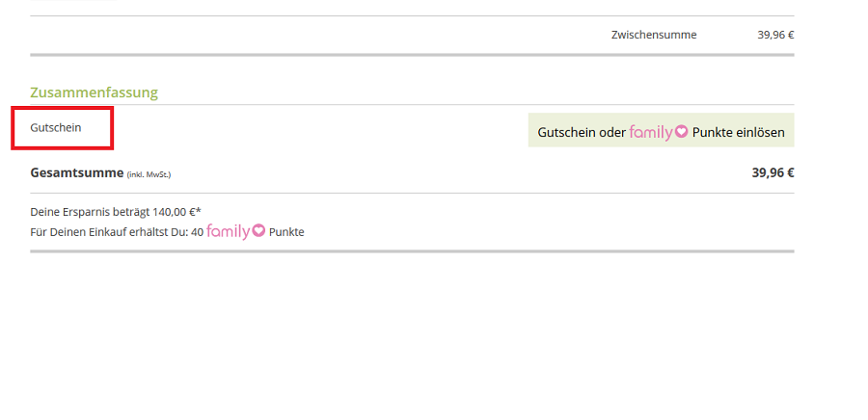Click the bold Gesamtsumme amount 39,96 €
The width and height of the screenshot is (868, 420).
click(x=773, y=173)
